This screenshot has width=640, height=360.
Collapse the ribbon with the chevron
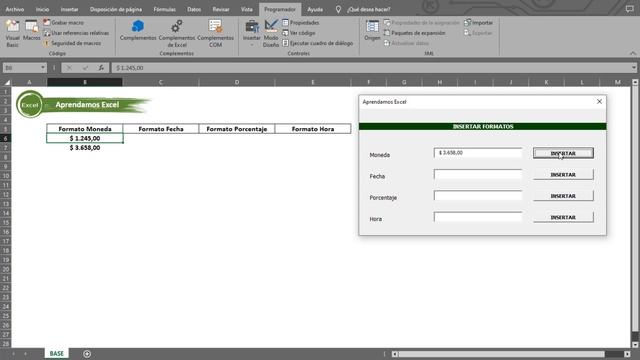[633, 53]
